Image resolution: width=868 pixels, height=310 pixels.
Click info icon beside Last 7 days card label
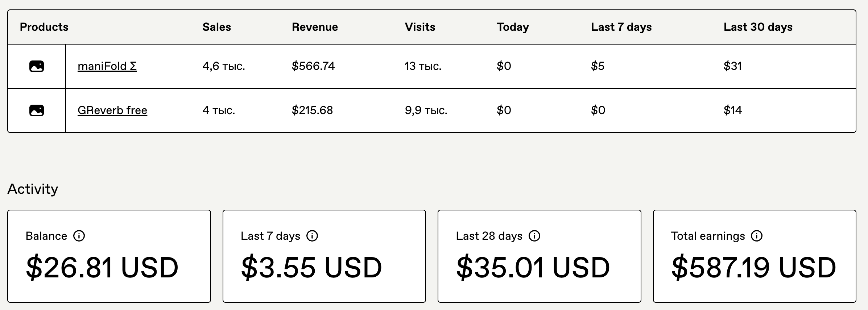pos(312,236)
